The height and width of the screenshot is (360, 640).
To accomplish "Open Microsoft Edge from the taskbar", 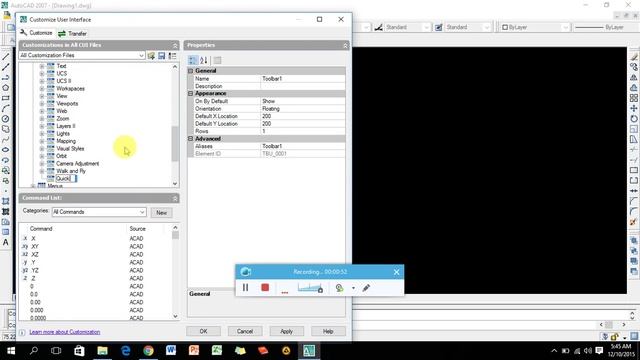I will pyautogui.click(x=125, y=351).
